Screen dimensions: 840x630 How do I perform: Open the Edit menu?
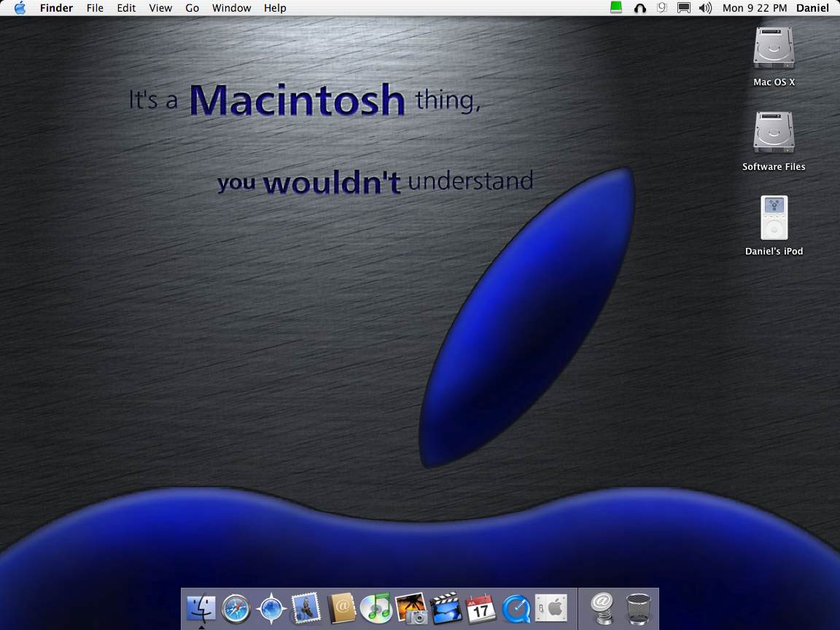tap(126, 8)
